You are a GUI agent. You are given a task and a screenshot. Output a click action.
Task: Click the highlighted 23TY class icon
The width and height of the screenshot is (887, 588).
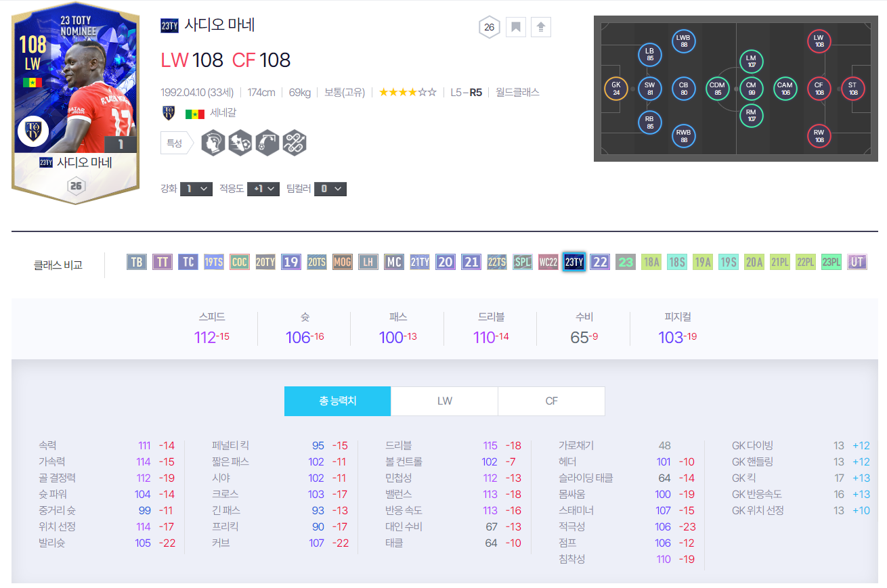pyautogui.click(x=574, y=262)
